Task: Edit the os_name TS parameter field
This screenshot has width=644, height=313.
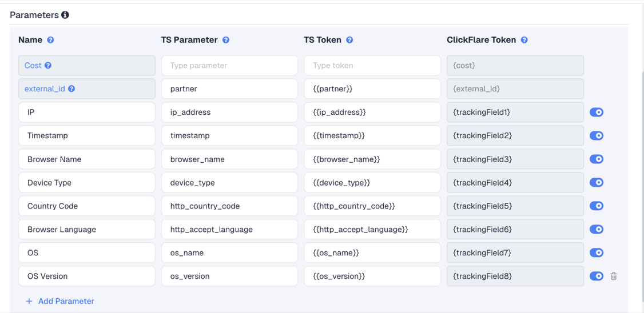Action: [229, 252]
